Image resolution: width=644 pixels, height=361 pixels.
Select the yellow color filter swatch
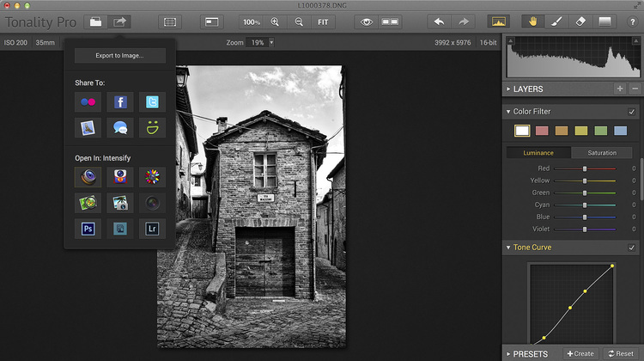coord(581,131)
